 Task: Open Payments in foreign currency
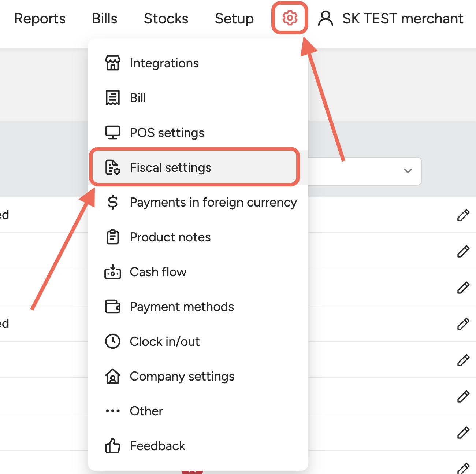point(198,202)
